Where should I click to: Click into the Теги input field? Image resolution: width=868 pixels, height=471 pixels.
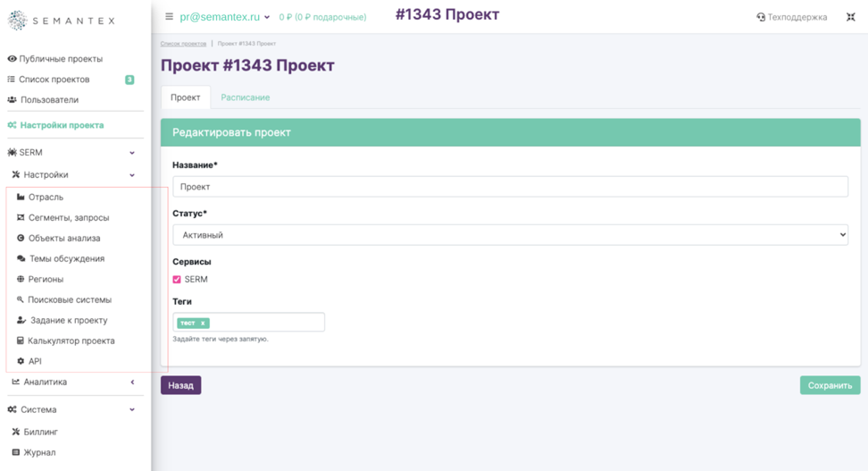click(248, 322)
